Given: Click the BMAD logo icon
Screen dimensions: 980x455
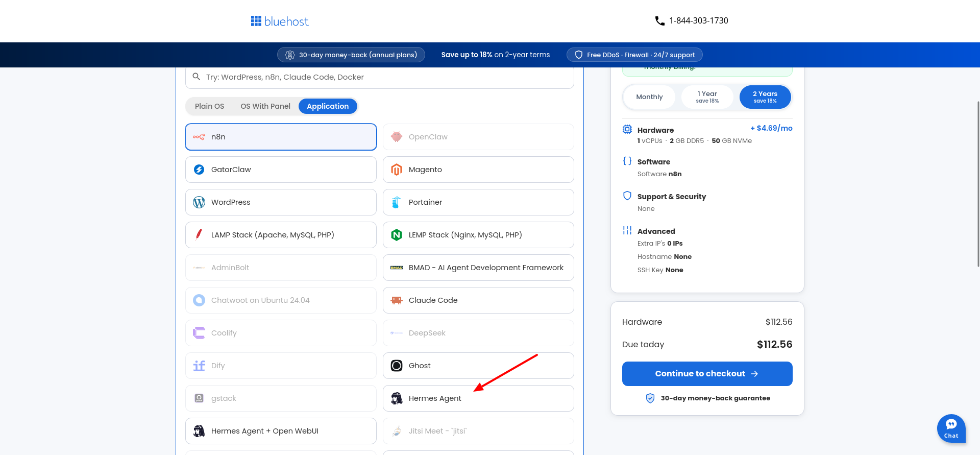Looking at the screenshot, I should [397, 268].
